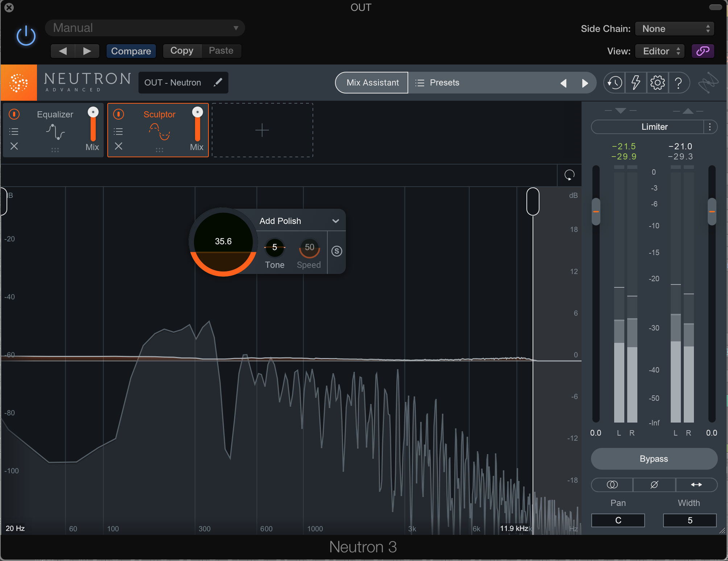Expand the Add Polish dropdown
Image resolution: width=728 pixels, height=561 pixels.
336,221
